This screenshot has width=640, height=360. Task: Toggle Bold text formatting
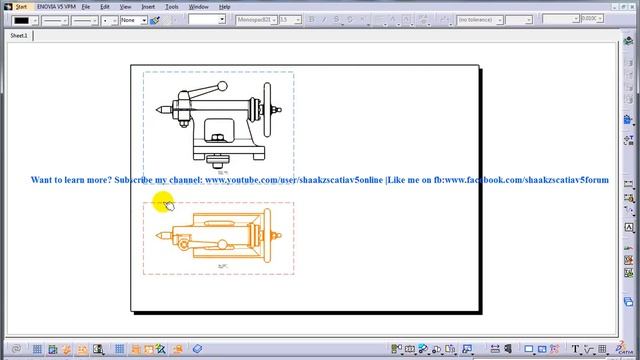point(311,20)
